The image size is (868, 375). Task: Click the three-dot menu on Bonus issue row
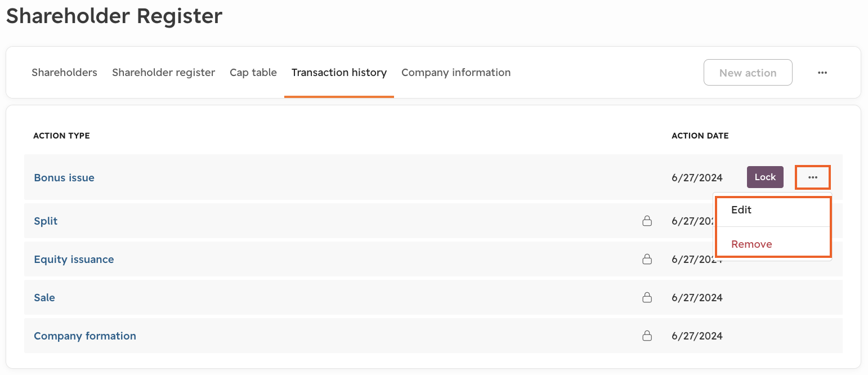tap(813, 177)
